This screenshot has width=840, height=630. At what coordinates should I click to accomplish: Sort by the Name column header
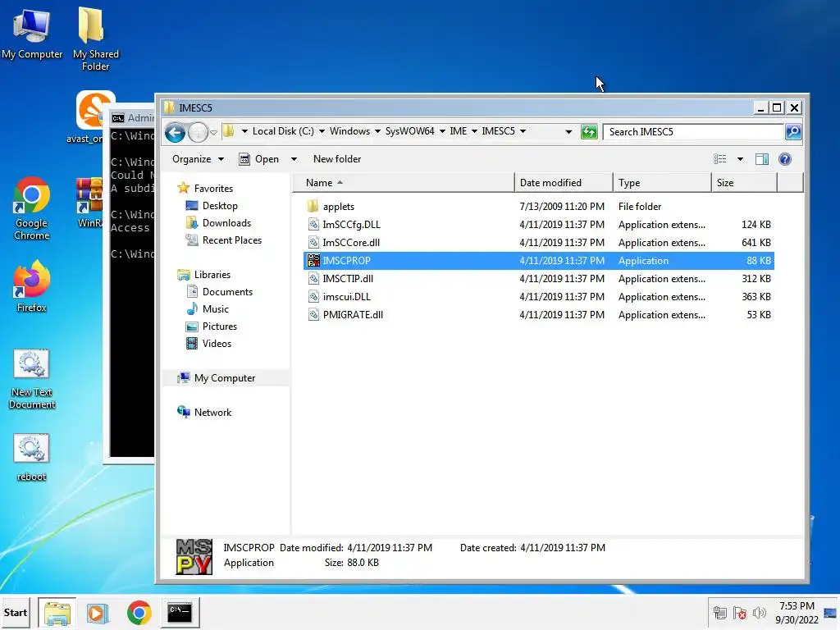pyautogui.click(x=403, y=183)
